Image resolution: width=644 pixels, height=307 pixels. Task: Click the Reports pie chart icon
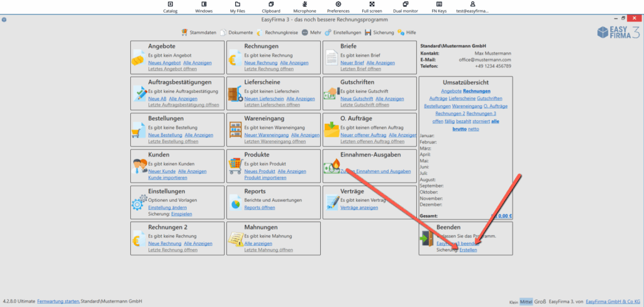[236, 201]
